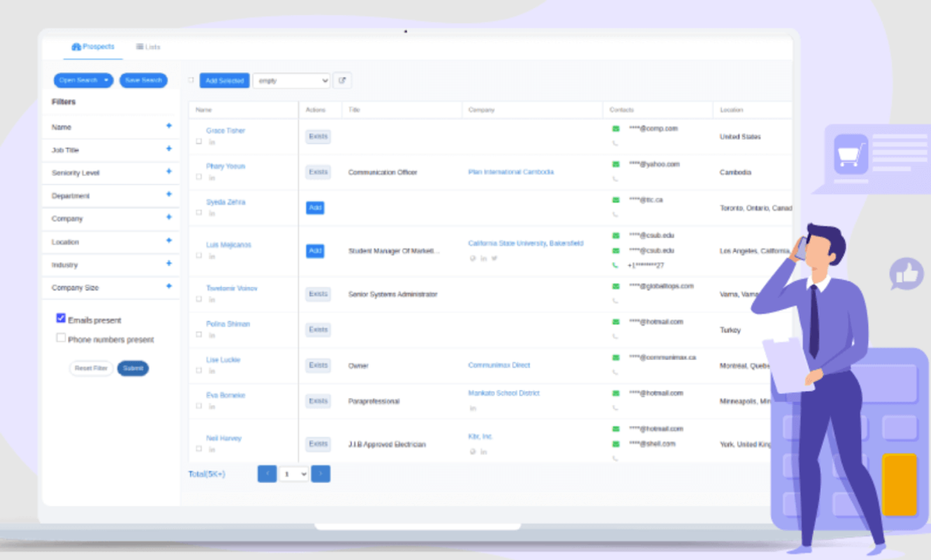Open LinkedIn icon under Grace Tisher
The width and height of the screenshot is (931, 560).
click(212, 142)
